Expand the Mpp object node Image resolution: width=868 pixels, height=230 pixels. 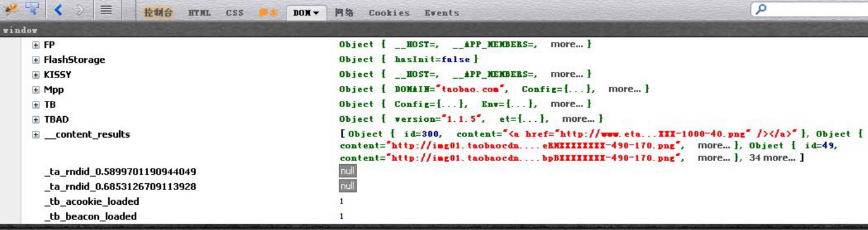tap(36, 90)
